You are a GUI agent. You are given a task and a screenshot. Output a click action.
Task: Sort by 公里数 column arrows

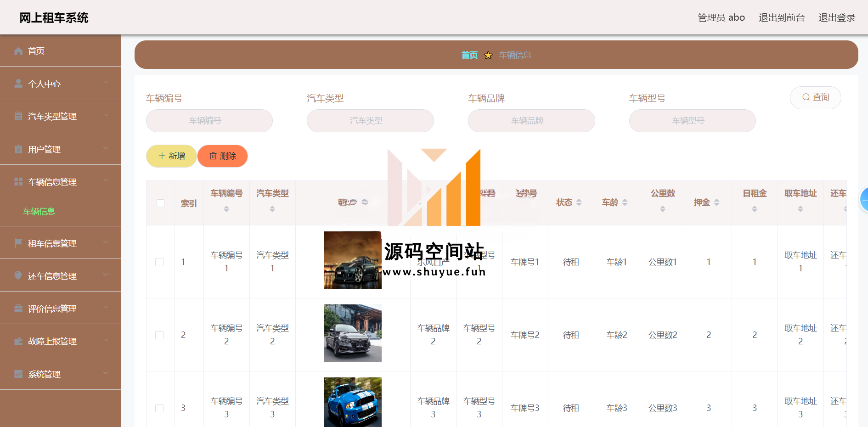[x=663, y=209]
